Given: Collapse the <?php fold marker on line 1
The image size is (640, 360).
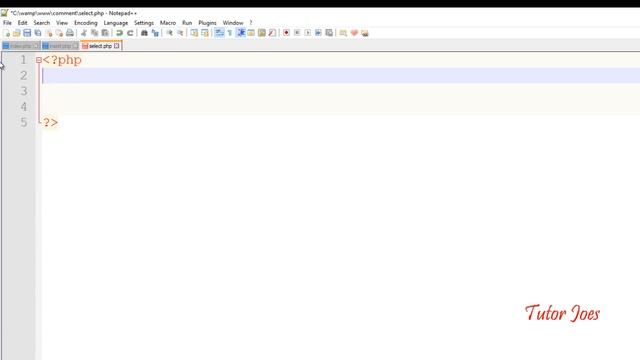Looking at the screenshot, I should (39, 60).
